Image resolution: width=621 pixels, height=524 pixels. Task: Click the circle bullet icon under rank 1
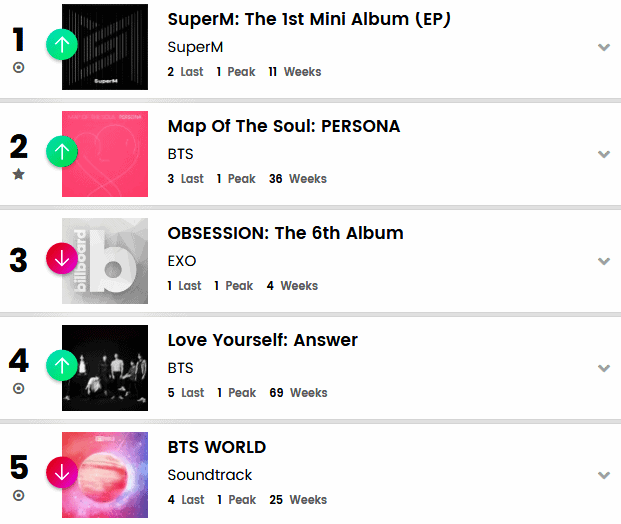coord(19,68)
